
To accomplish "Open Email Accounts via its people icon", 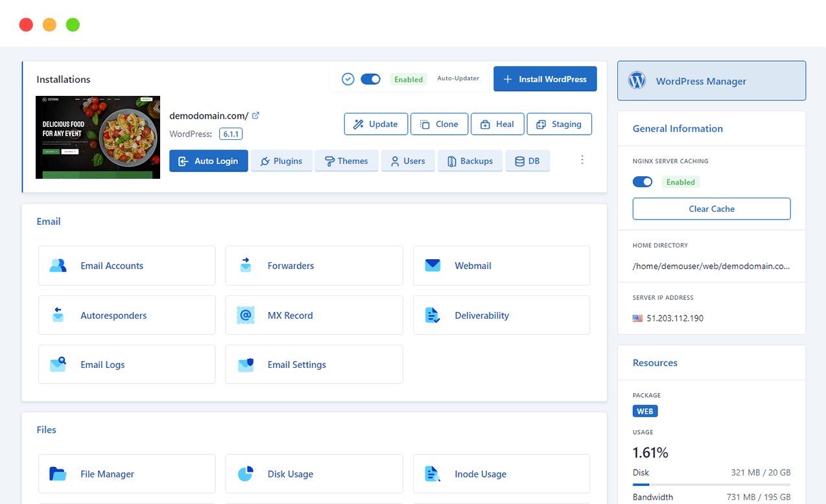I will point(58,266).
